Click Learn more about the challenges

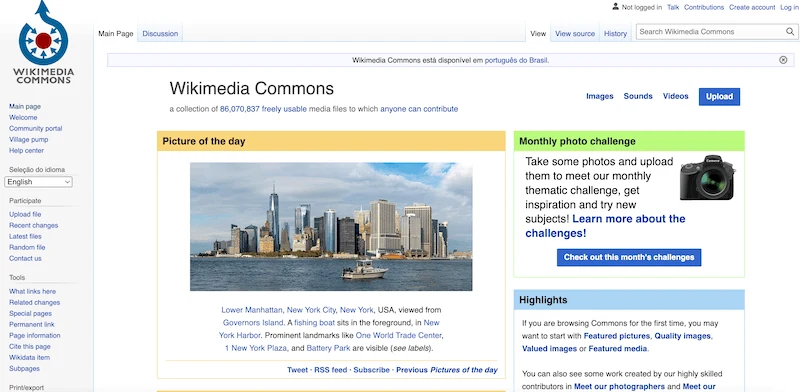[605, 226]
